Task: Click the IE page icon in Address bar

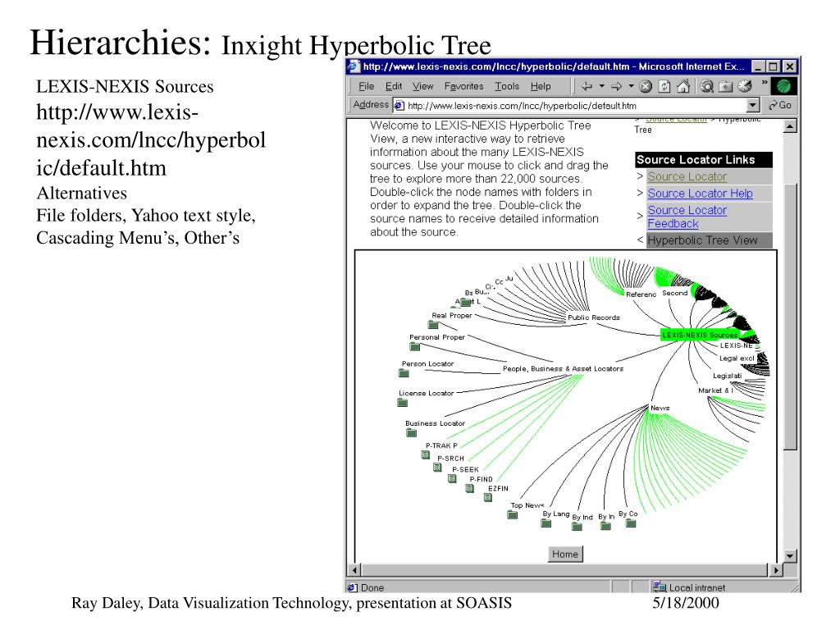Action: 399,106
